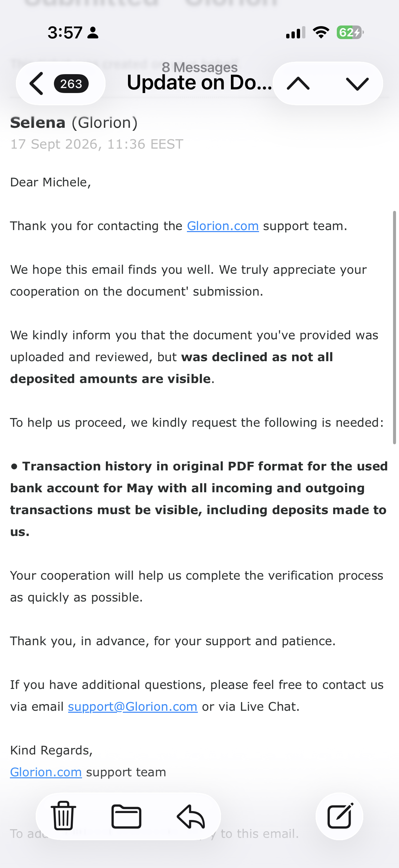This screenshot has width=399, height=868.
Task: Click the vertical scrollbar indicator
Action: point(394,327)
